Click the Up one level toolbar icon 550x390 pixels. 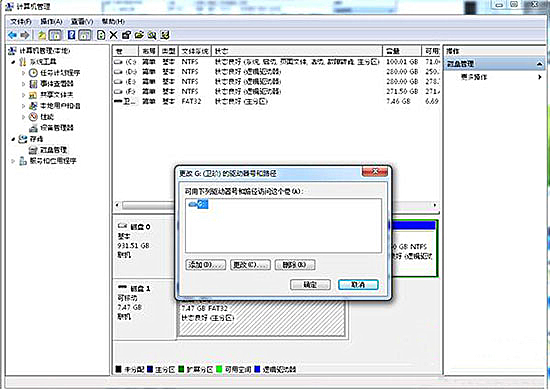[42, 35]
